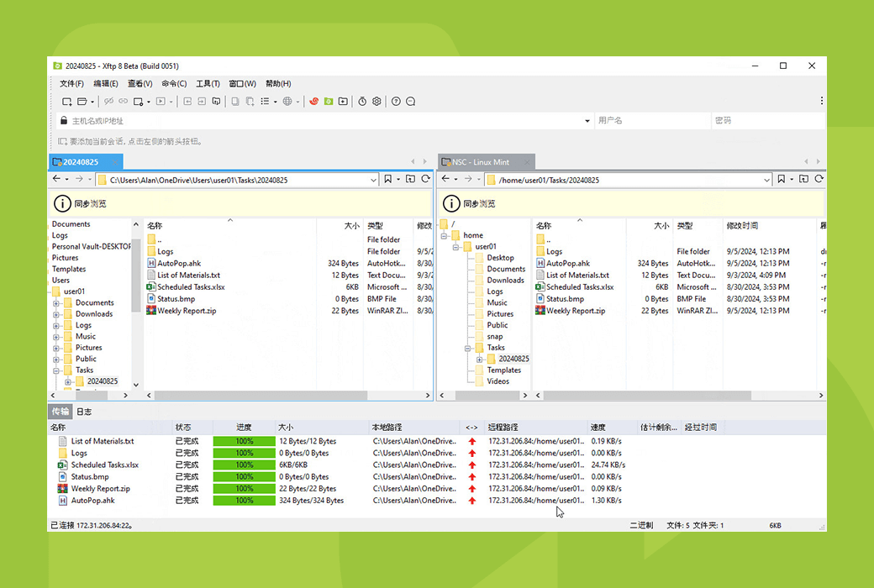Collapse the user01 node in the remote tree
The height and width of the screenshot is (588, 874).
pyautogui.click(x=456, y=247)
